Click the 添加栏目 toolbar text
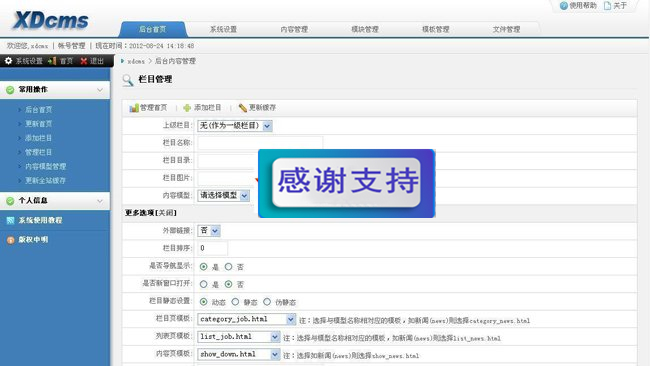Image resolution: width=650 pixels, height=366 pixels. pyautogui.click(x=208, y=108)
